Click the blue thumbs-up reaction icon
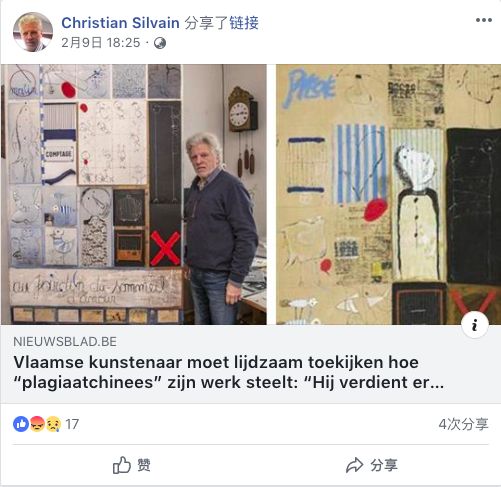This screenshot has height=487, width=501. click(x=21, y=424)
